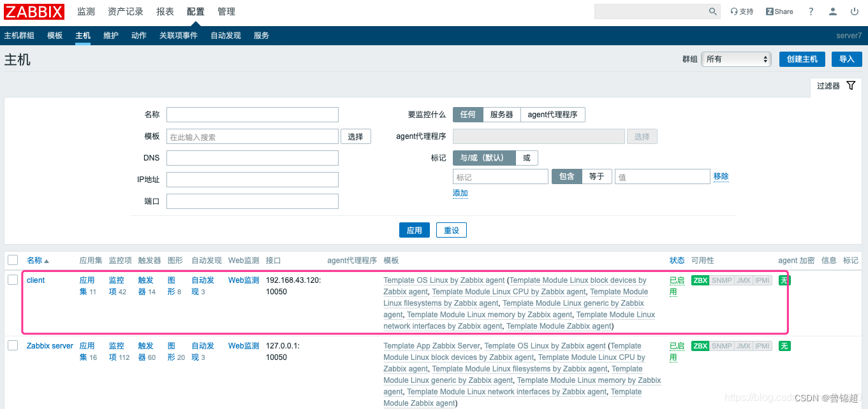The image size is (868, 409).
Task: Sort hosts by 名称 column
Action: (38, 261)
